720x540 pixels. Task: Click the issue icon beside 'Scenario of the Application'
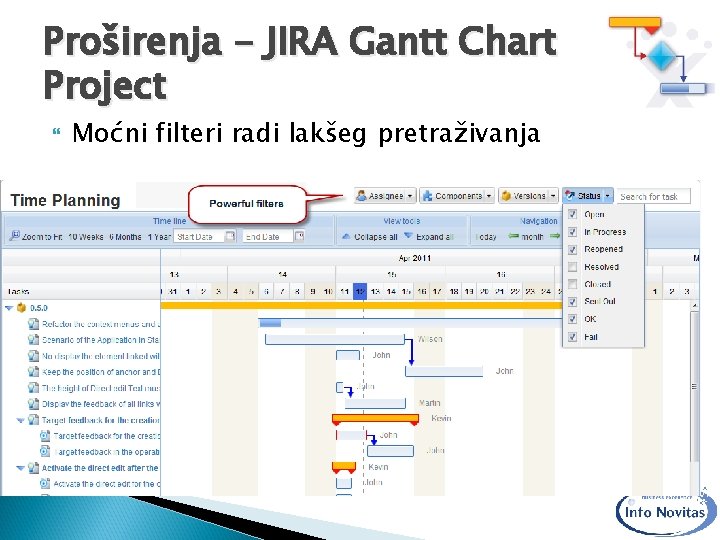(x=33, y=340)
